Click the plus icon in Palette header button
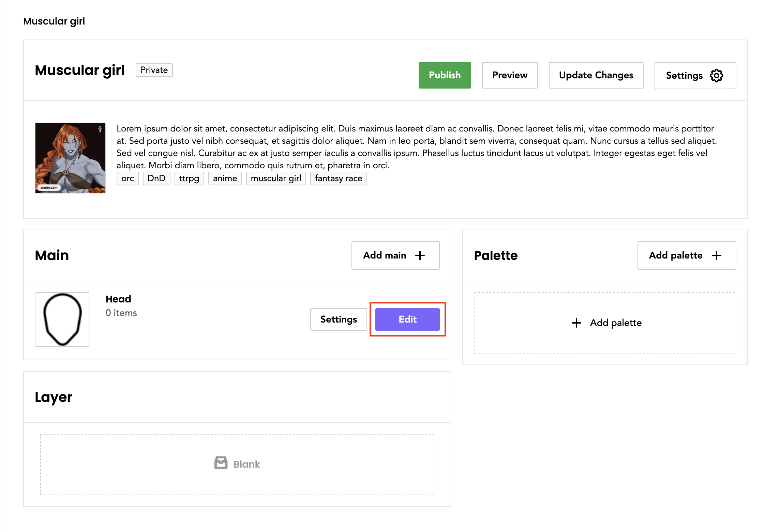 [x=717, y=255]
